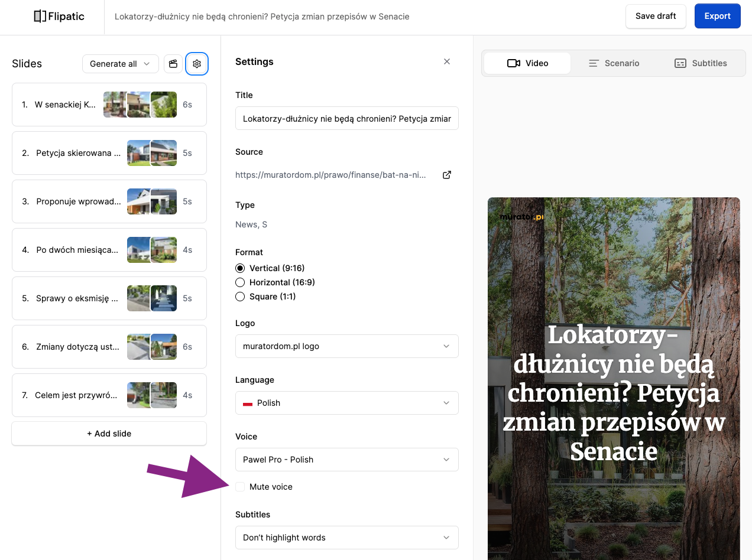
Task: Click the settings gear icon
Action: tap(197, 64)
